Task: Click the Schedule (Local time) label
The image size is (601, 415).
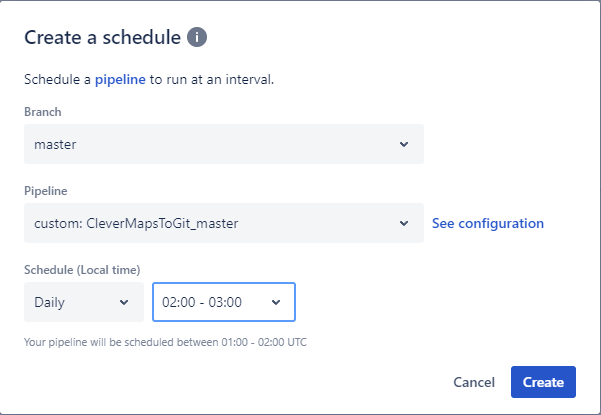Action: tap(82, 269)
